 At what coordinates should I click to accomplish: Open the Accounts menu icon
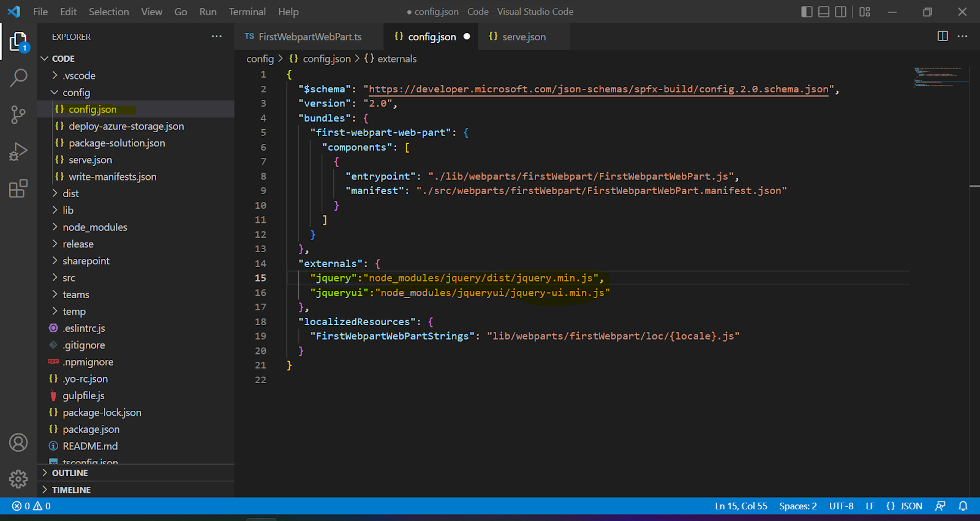pyautogui.click(x=18, y=442)
